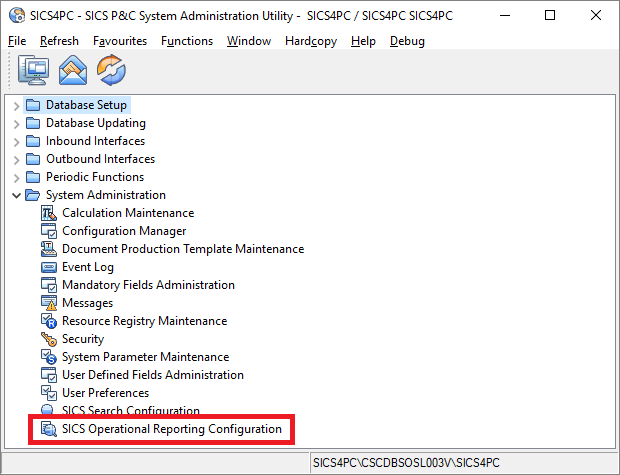This screenshot has height=475, width=620.
Task: Click the computer monitor toolbar icon
Action: click(x=36, y=71)
